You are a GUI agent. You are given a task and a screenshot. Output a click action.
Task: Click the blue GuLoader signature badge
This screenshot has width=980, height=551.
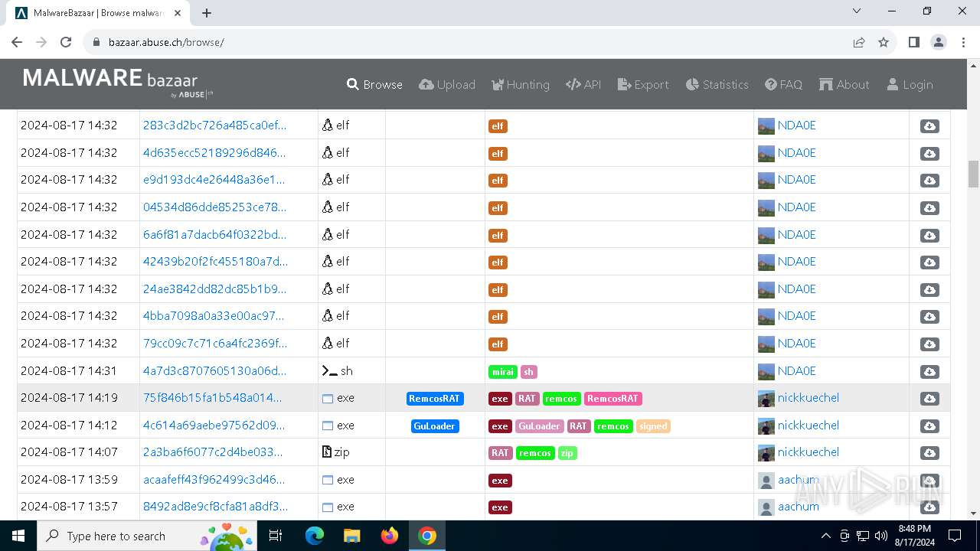click(435, 426)
